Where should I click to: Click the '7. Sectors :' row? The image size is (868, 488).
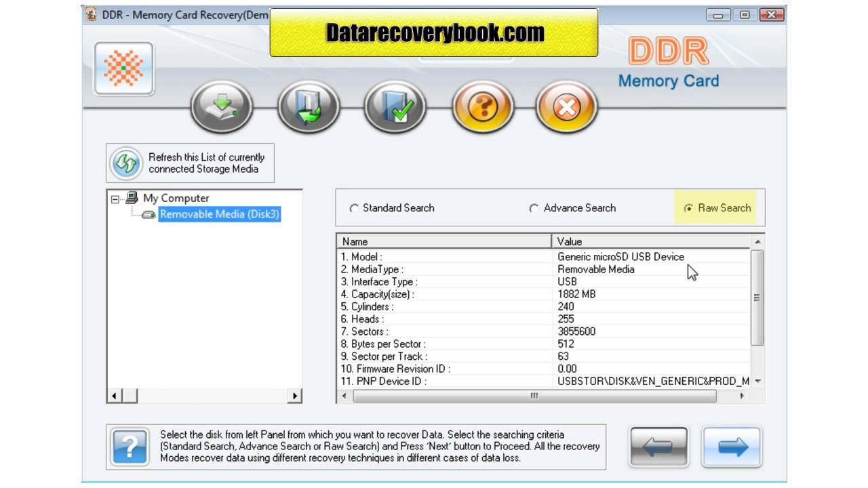pos(544,331)
